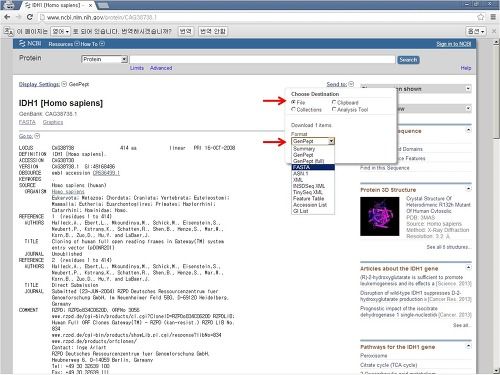Choose XML in the format list
The height and width of the screenshot is (375, 500).
point(313,180)
